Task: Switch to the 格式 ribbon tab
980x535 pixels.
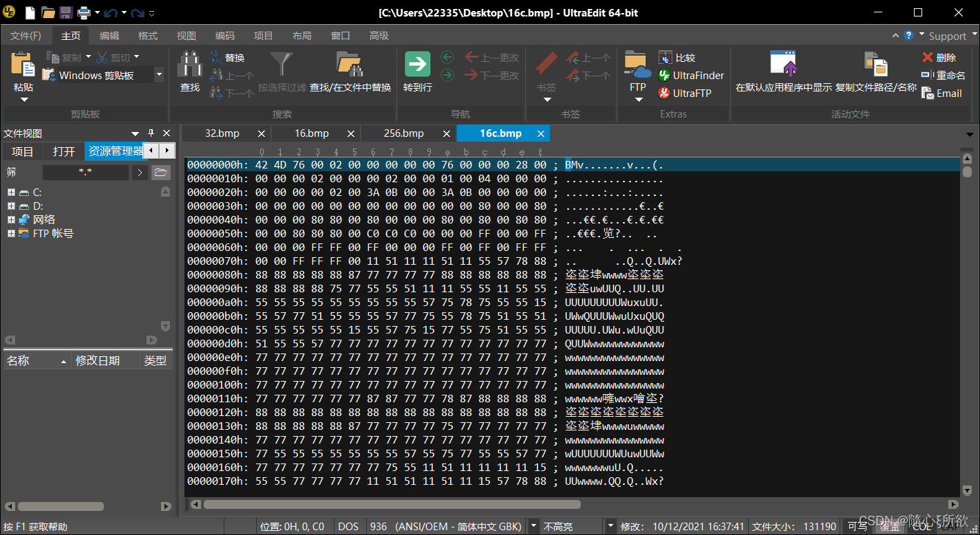Action: tap(148, 36)
